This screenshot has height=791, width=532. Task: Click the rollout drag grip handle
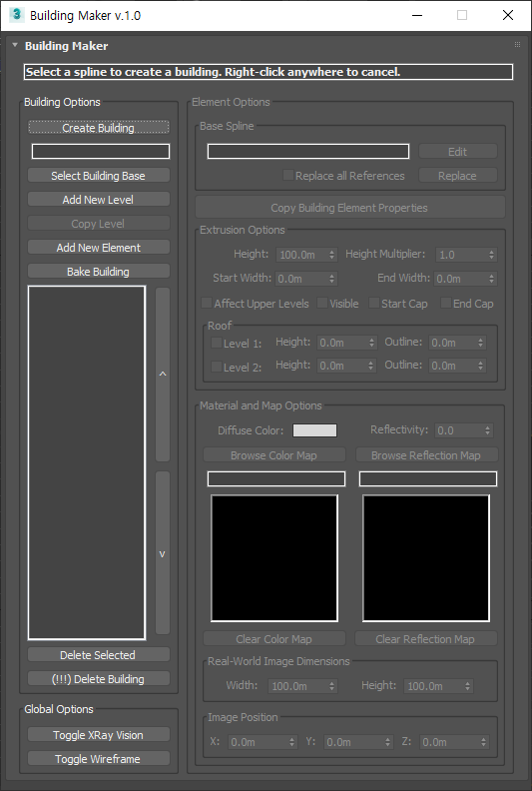517,45
